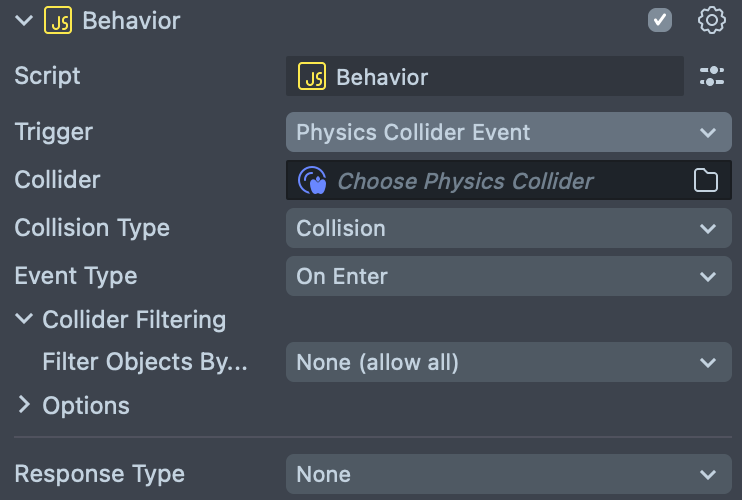Collapse the Behavior component section

[24, 20]
